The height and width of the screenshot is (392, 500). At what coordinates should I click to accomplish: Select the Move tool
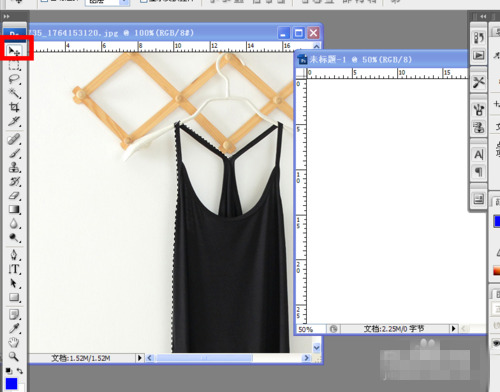click(x=14, y=51)
